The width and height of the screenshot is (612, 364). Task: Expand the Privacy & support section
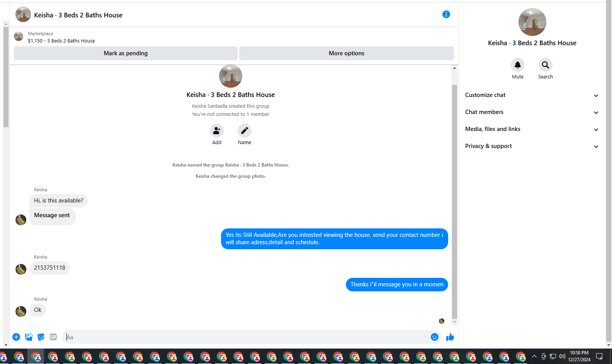(x=532, y=146)
